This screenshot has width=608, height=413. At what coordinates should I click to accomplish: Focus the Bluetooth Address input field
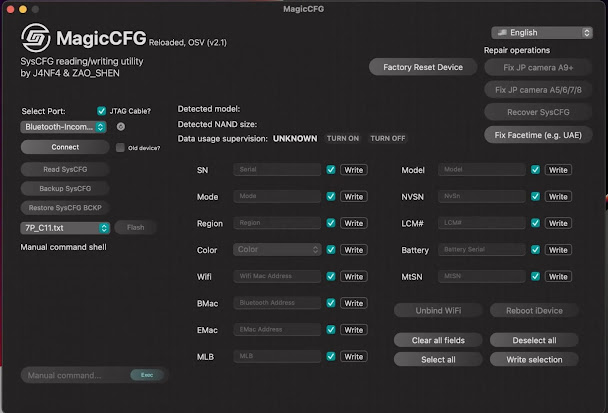click(x=277, y=302)
